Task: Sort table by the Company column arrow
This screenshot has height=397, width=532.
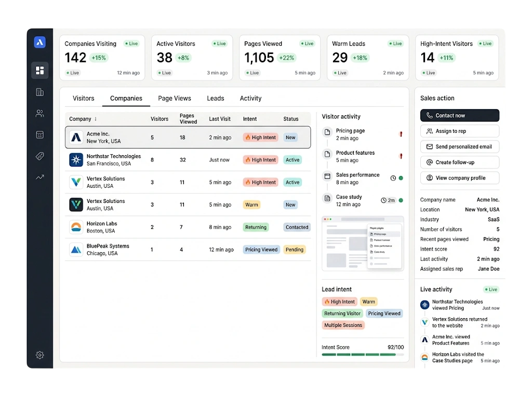Action: pyautogui.click(x=96, y=119)
